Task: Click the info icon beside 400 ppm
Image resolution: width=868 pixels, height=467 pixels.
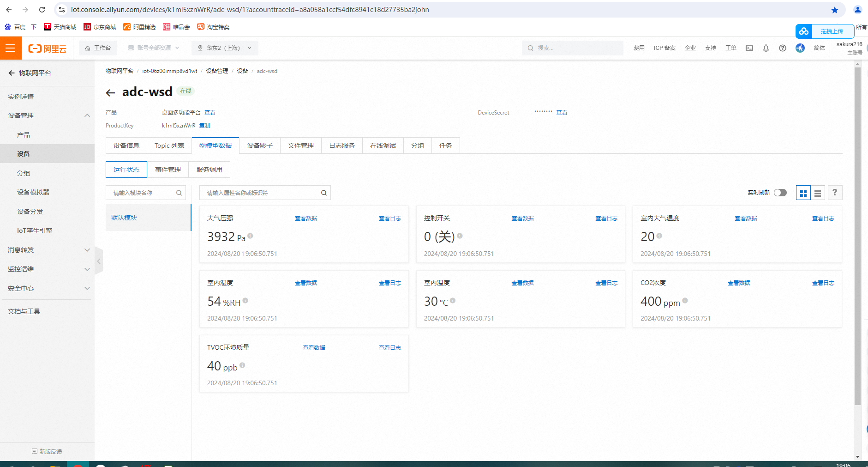Action: pos(685,301)
